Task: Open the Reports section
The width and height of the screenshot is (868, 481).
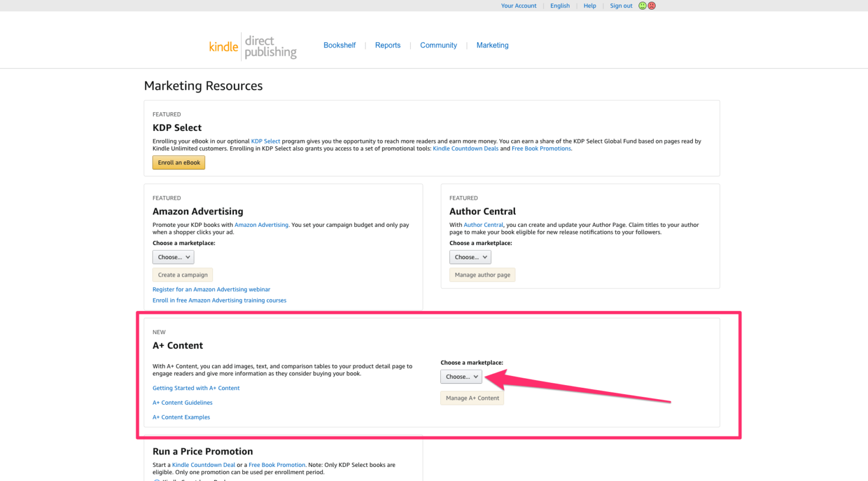Action: point(388,45)
